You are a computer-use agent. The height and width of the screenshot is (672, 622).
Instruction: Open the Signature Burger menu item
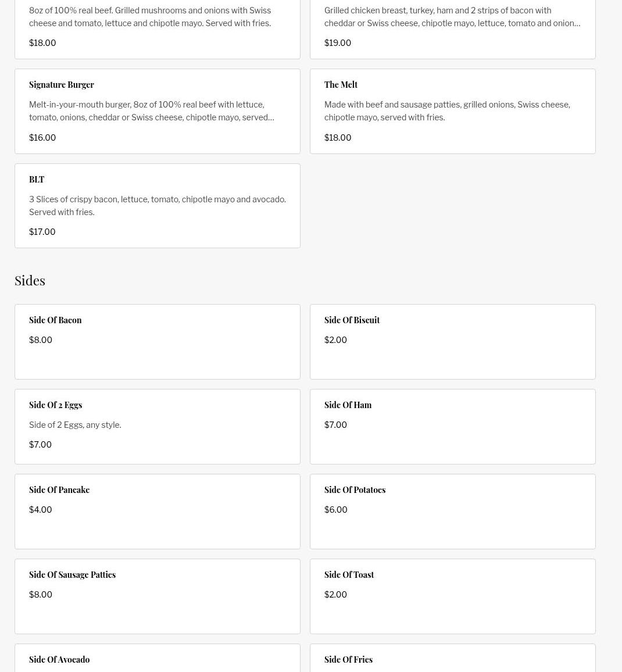coord(157,111)
